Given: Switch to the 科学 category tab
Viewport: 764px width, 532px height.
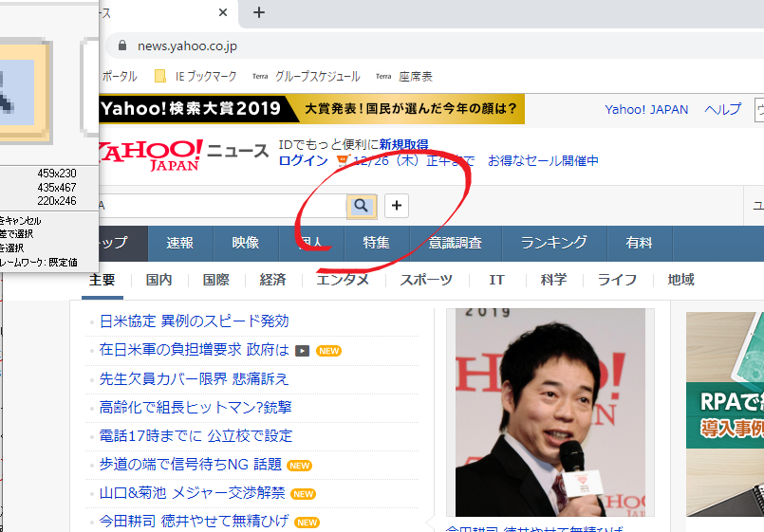Looking at the screenshot, I should 553,280.
